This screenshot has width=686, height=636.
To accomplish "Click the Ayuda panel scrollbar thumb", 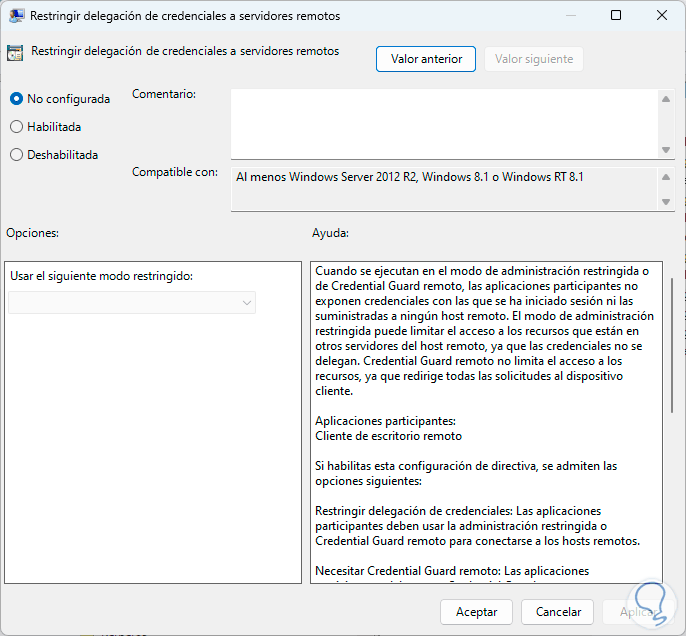I will (x=672, y=345).
